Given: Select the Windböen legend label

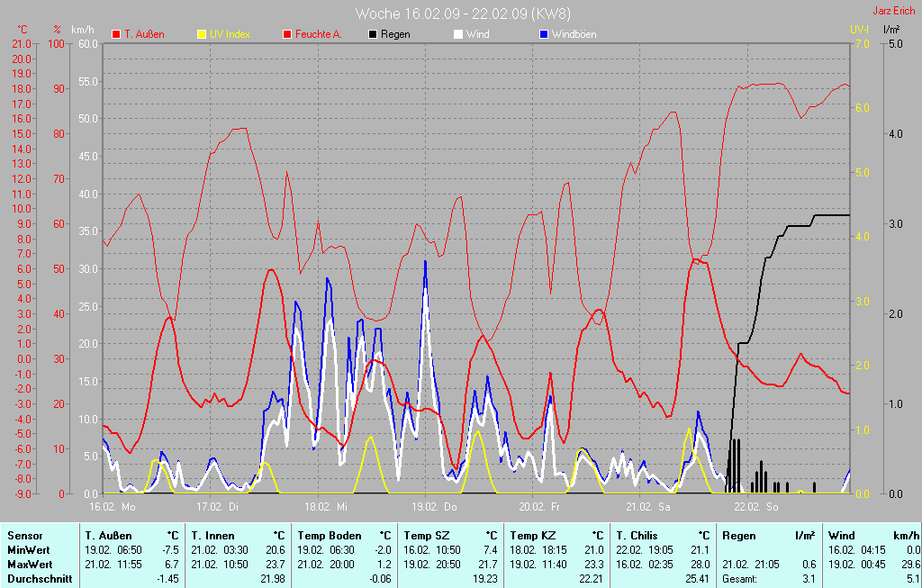Looking at the screenshot, I should [x=574, y=35].
